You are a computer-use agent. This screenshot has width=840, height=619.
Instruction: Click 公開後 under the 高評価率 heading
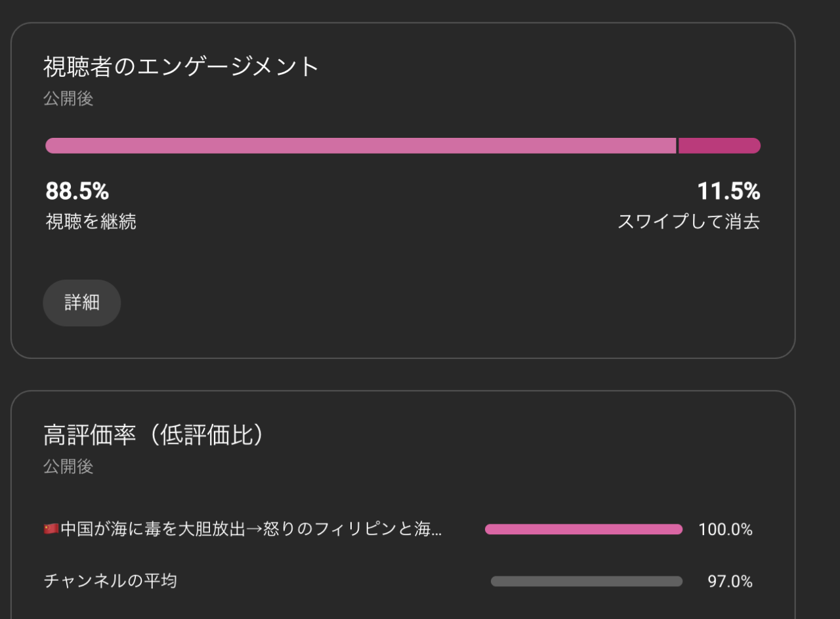click(x=68, y=467)
